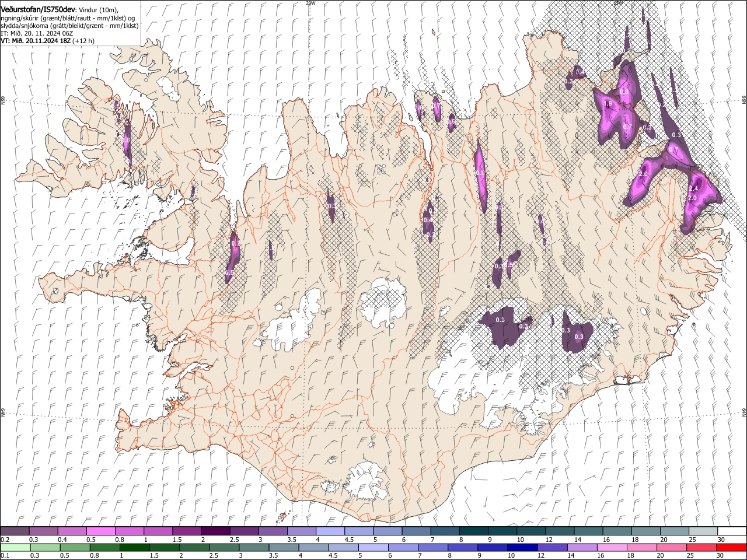The image size is (747, 560).
Task: Pick the dark teal 8 swatch, upper legend row
Action: [473, 531]
